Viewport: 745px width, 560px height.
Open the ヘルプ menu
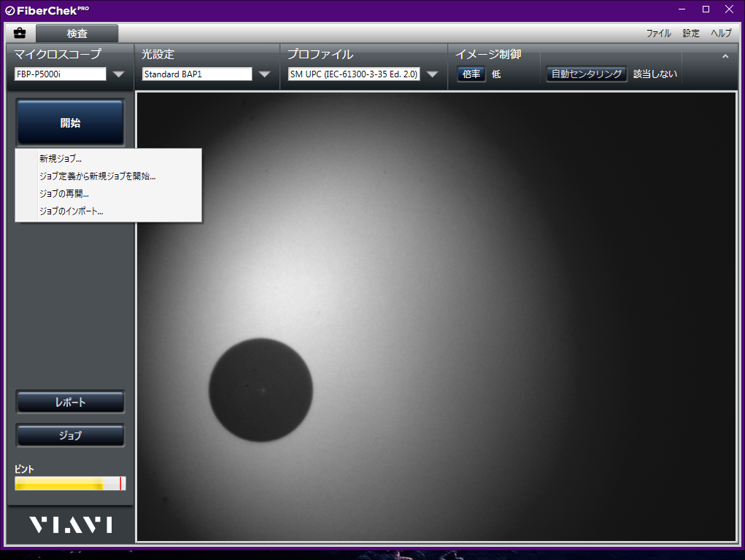tap(721, 34)
